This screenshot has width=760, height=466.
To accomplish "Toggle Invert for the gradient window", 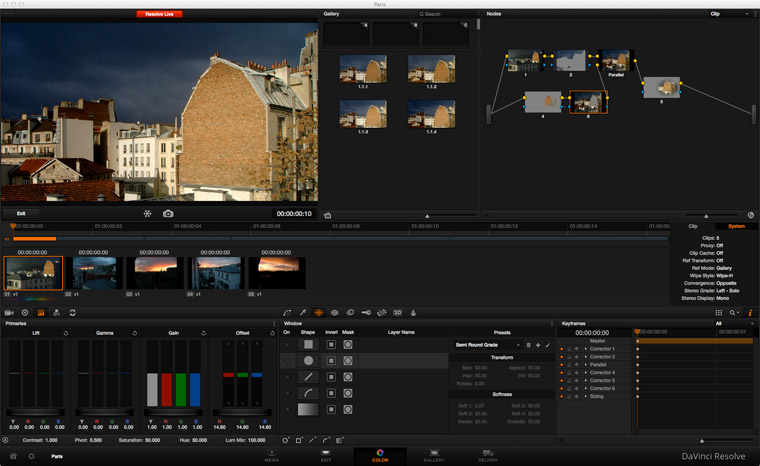I will pos(331,410).
